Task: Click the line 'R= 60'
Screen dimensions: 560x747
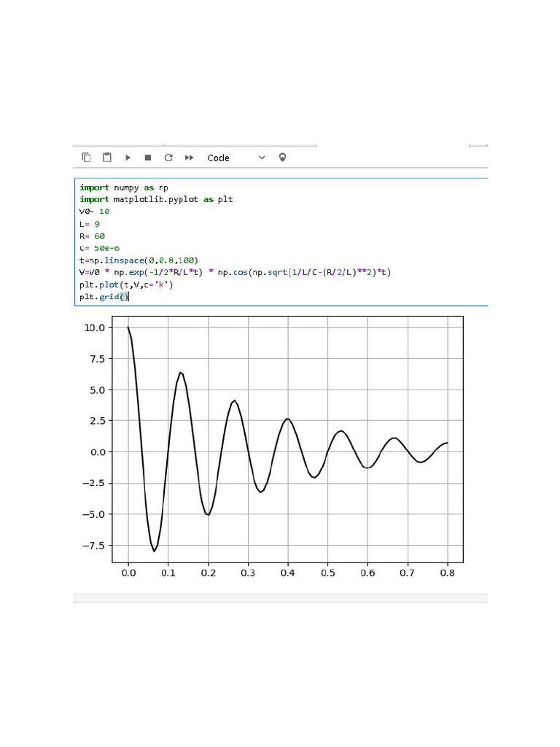Action: [92, 236]
